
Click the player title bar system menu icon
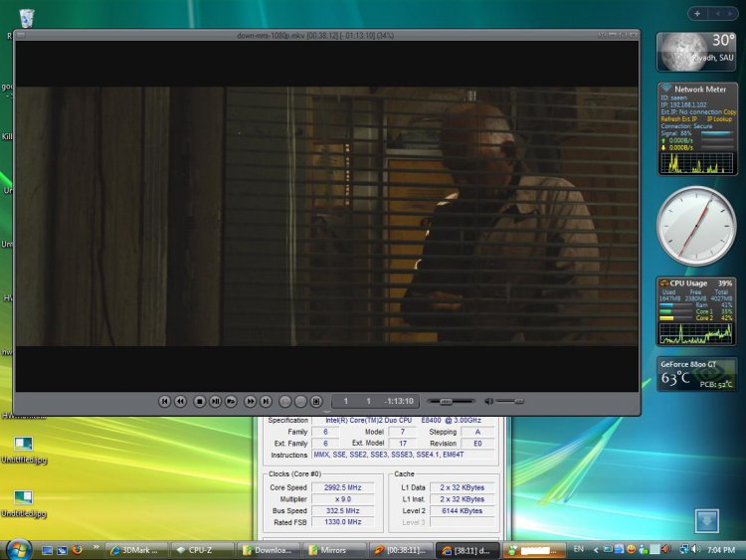coord(21,35)
